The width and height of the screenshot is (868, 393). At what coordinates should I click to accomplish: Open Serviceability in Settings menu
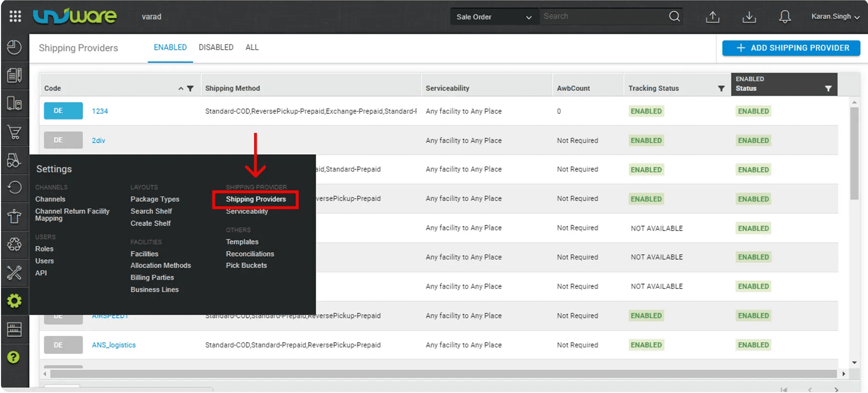(247, 211)
